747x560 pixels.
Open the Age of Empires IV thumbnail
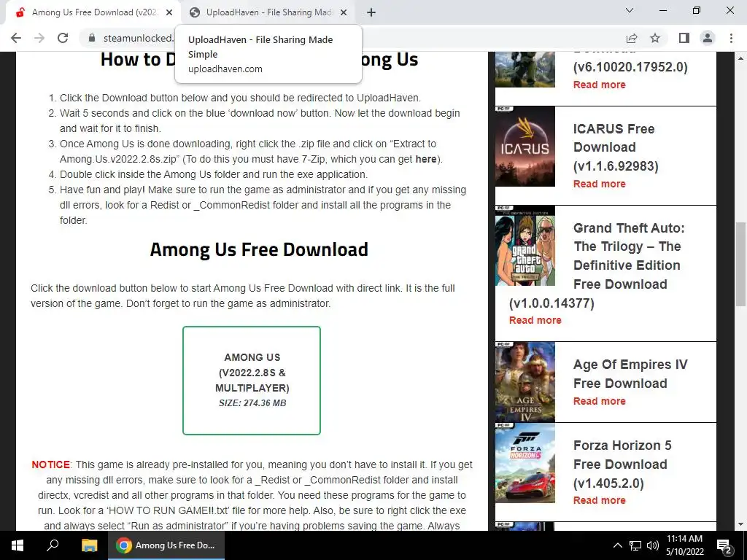coord(525,382)
